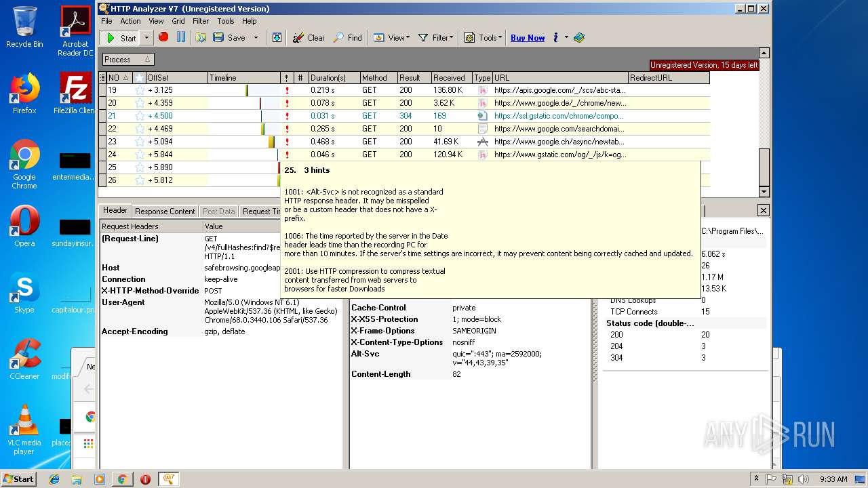Sort by the NO column header
Screen dimensions: 868x488
click(x=119, y=78)
